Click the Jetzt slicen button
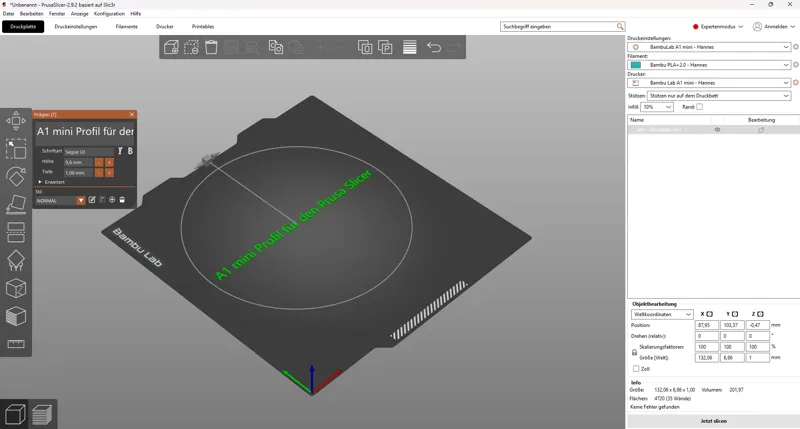Viewport: 800px width, 429px height. tap(713, 421)
